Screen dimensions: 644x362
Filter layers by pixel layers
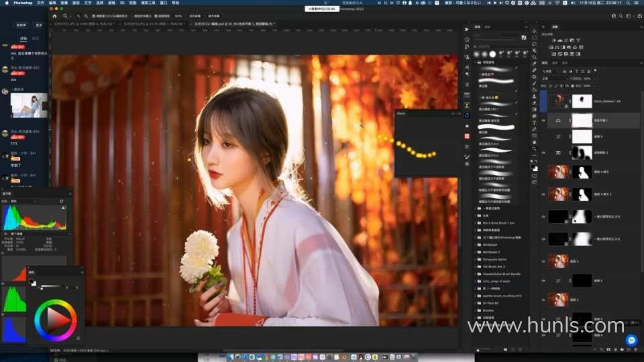565,71
